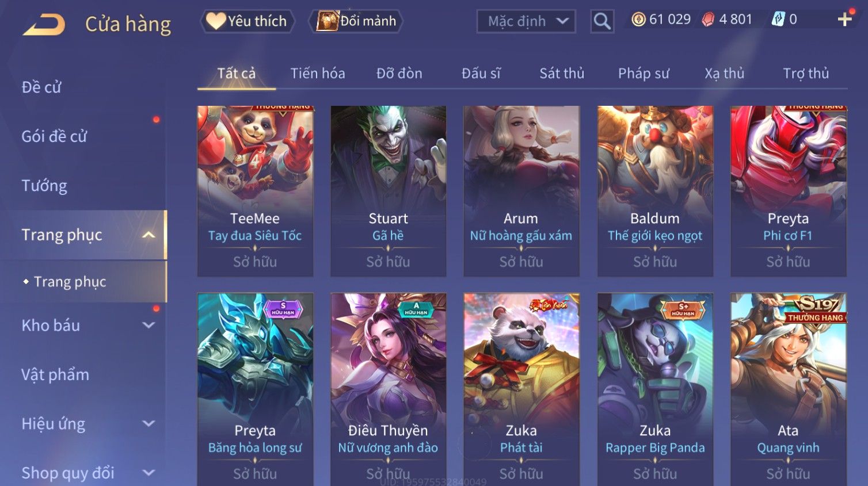Expand the Kho báu sidebar section
This screenshot has width=868, height=486.
tap(149, 325)
